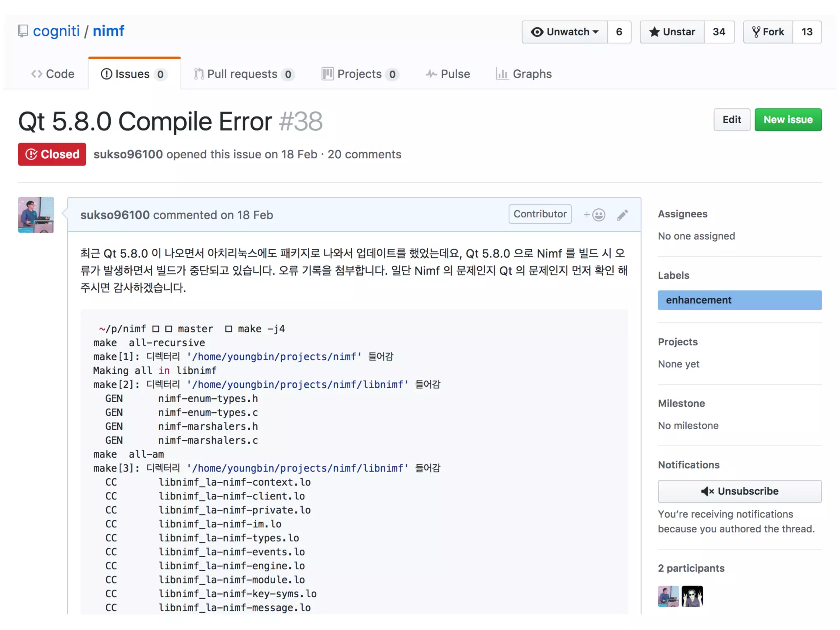The image size is (840, 630).
Task: Click the pencil edit comment icon
Action: tap(622, 215)
